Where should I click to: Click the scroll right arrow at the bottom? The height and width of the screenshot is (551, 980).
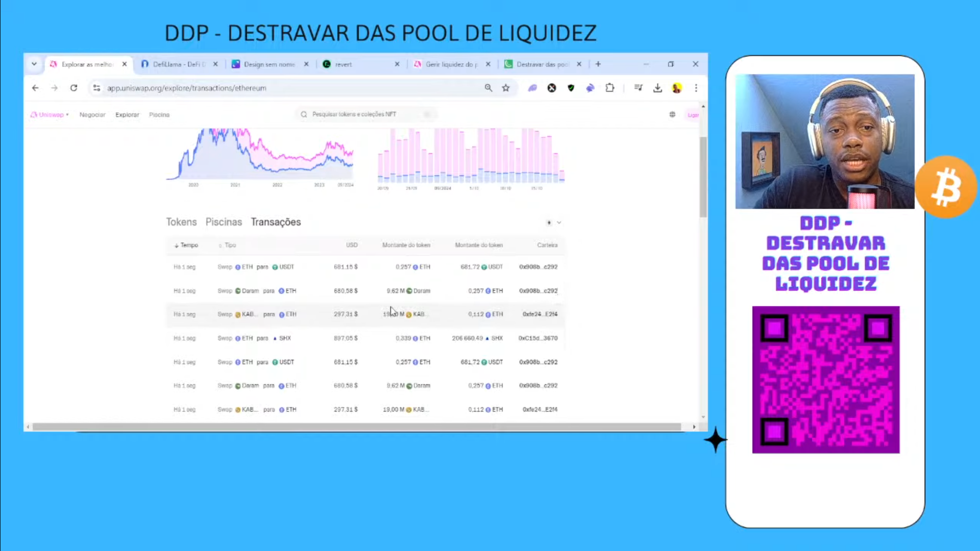[694, 427]
